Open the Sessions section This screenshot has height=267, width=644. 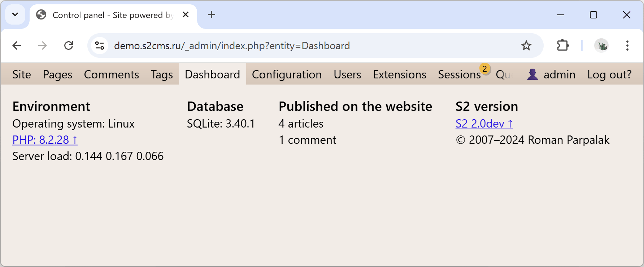(x=459, y=74)
